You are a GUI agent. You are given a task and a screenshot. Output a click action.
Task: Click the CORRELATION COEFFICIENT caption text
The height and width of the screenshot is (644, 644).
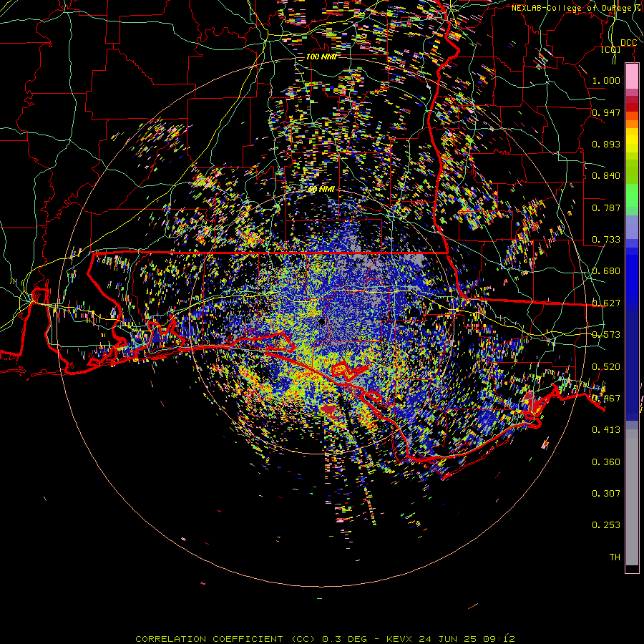[209, 639]
